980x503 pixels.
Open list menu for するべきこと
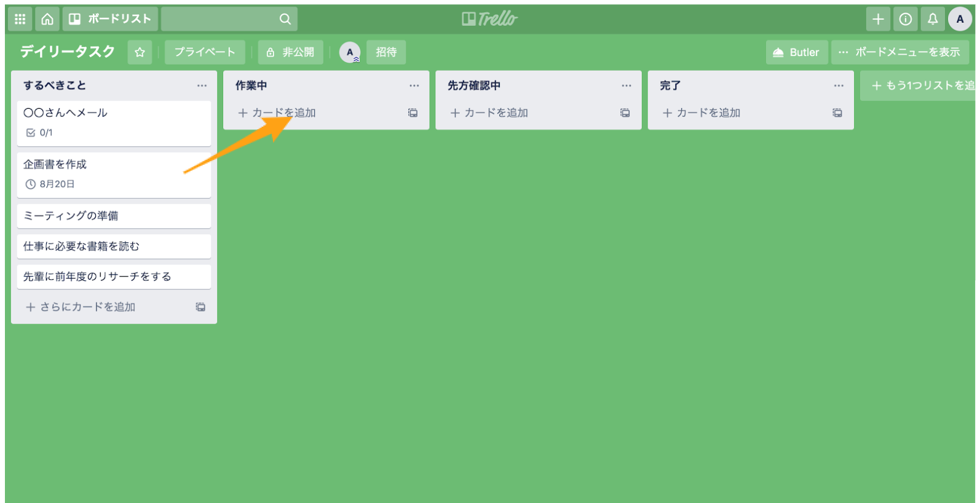click(202, 85)
